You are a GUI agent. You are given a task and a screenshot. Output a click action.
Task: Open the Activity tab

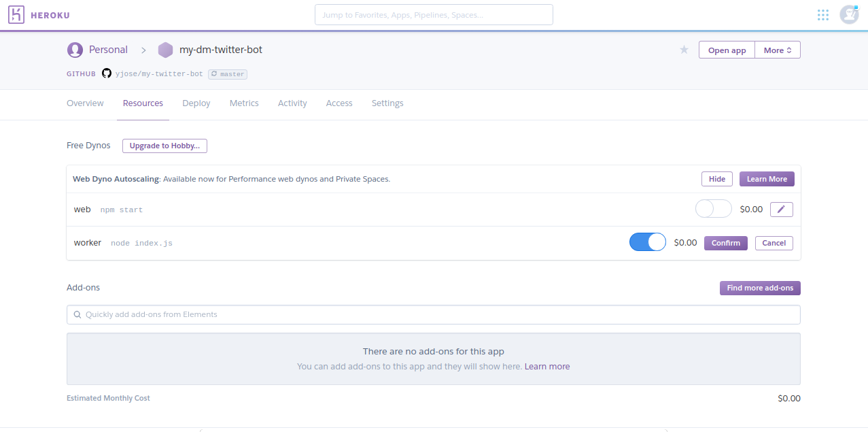point(292,103)
